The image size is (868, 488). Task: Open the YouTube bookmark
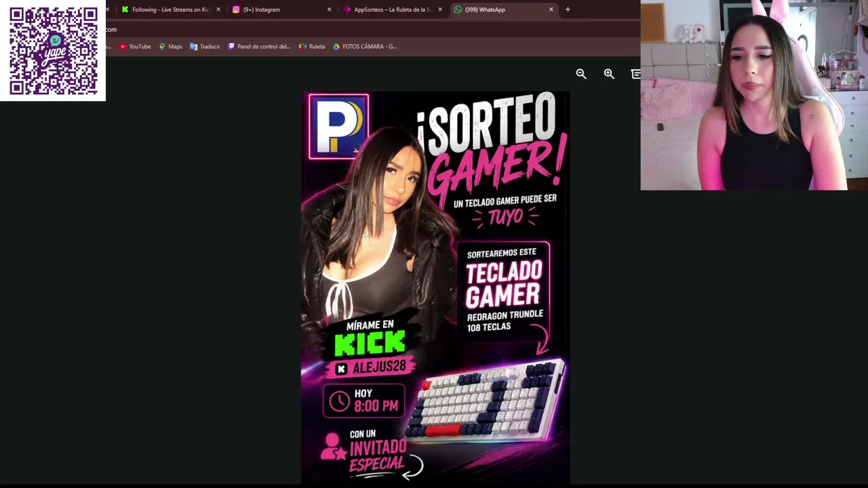[135, 47]
